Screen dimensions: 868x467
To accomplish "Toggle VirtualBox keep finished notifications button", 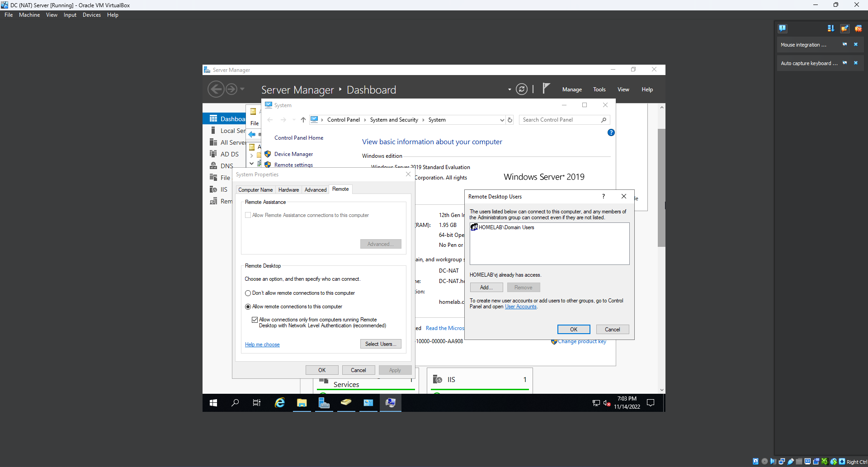I will click(844, 28).
